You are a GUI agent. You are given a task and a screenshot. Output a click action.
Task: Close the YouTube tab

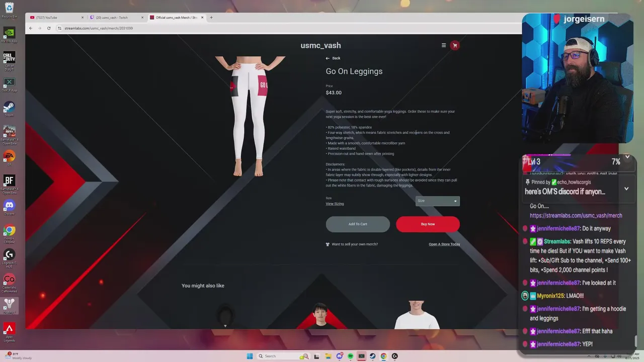(83, 18)
